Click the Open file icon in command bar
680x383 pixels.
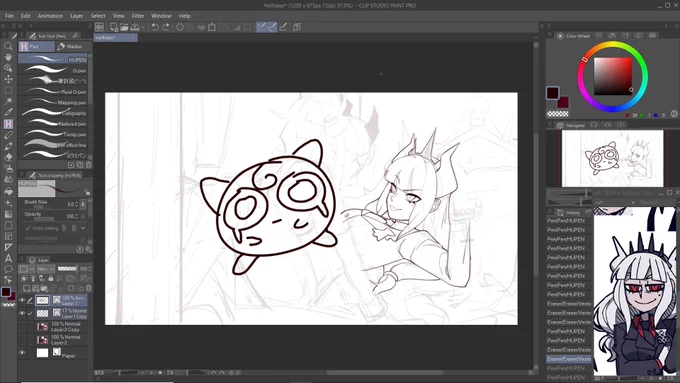coord(124,27)
